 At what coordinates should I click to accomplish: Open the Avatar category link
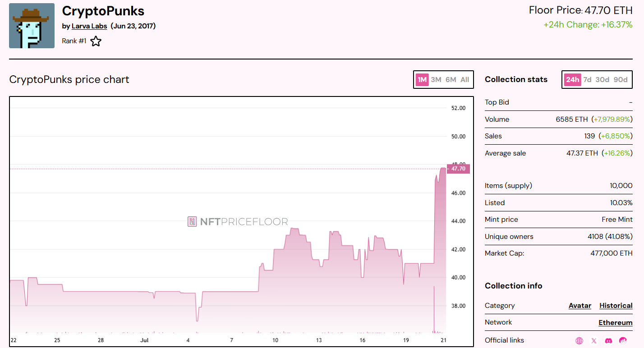click(580, 306)
